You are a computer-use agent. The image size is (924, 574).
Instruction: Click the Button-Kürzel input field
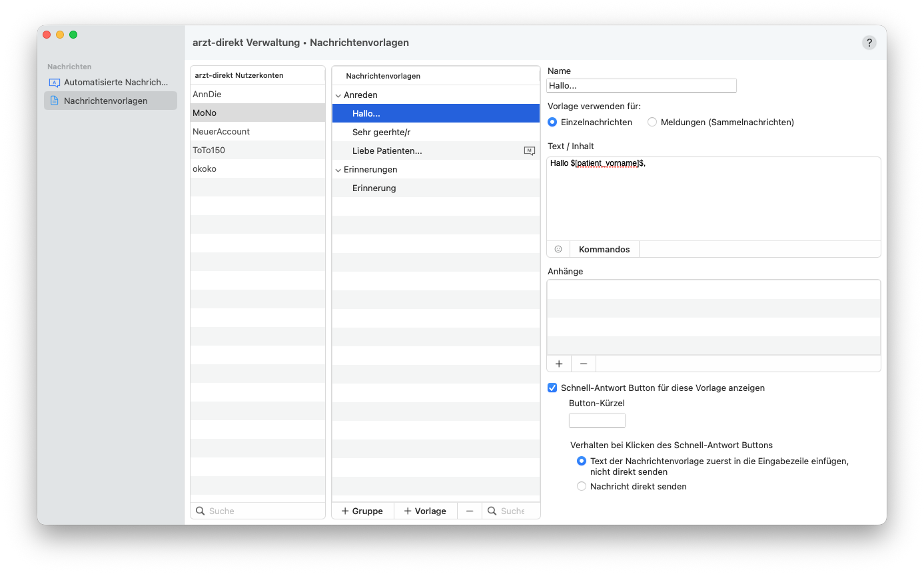pos(597,420)
